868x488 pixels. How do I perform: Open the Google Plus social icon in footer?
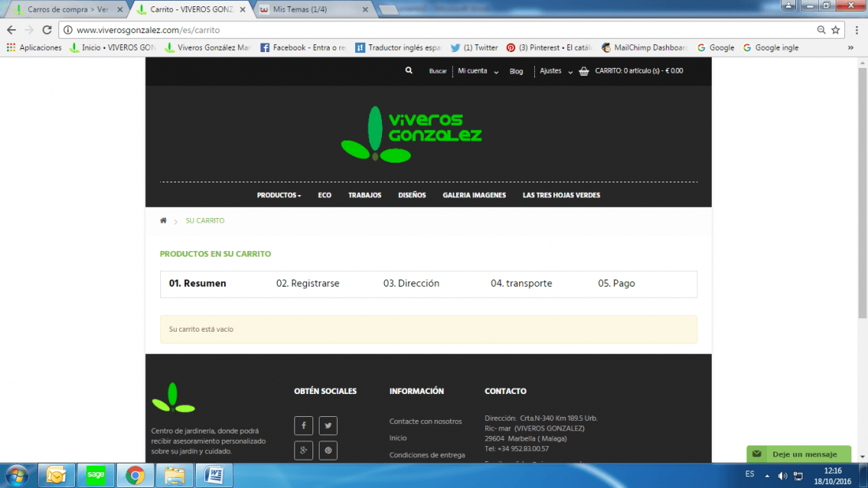[303, 450]
